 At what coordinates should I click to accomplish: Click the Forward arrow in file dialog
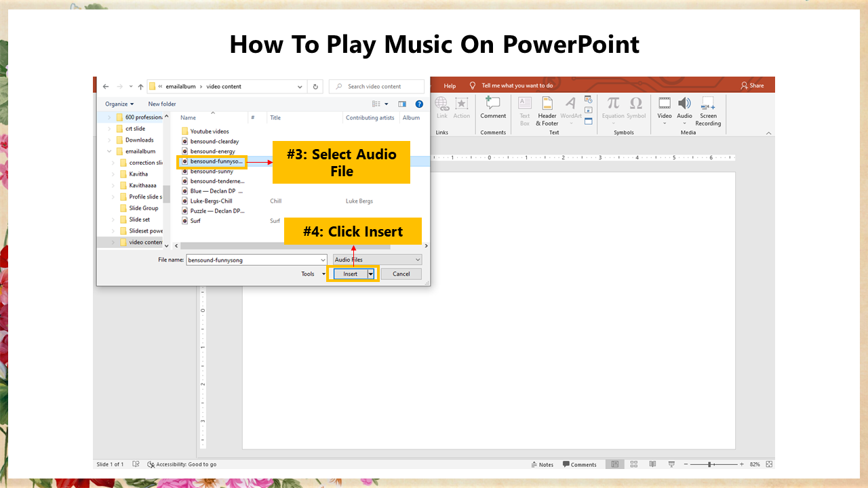tap(119, 87)
